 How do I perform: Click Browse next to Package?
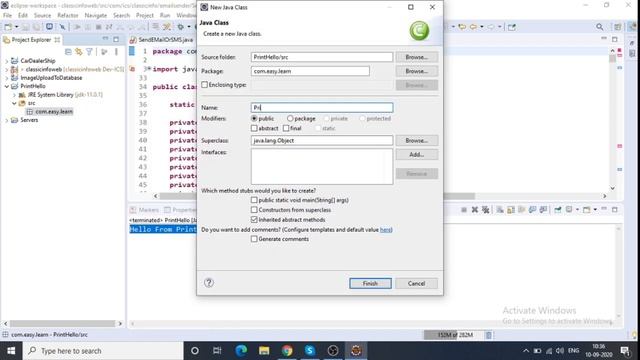(416, 71)
